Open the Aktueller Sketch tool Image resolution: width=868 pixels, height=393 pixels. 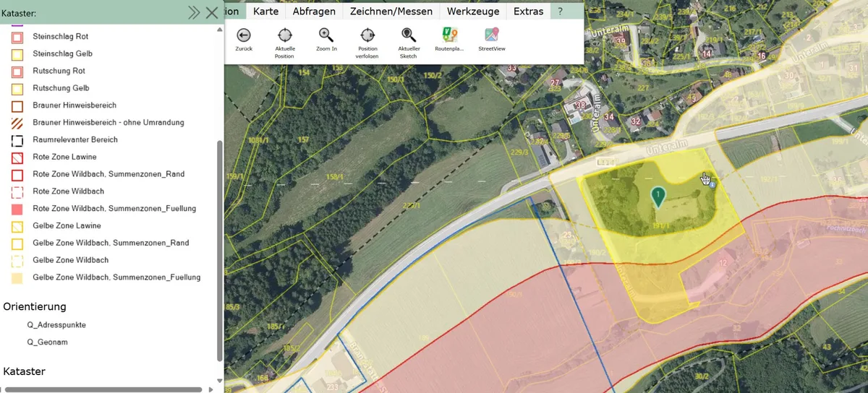(x=409, y=35)
